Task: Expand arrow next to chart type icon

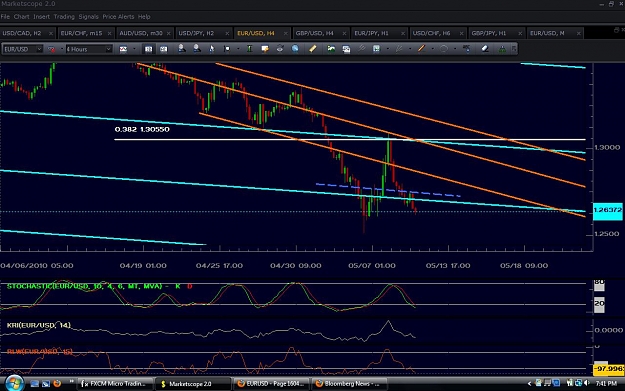Action: coord(134,49)
